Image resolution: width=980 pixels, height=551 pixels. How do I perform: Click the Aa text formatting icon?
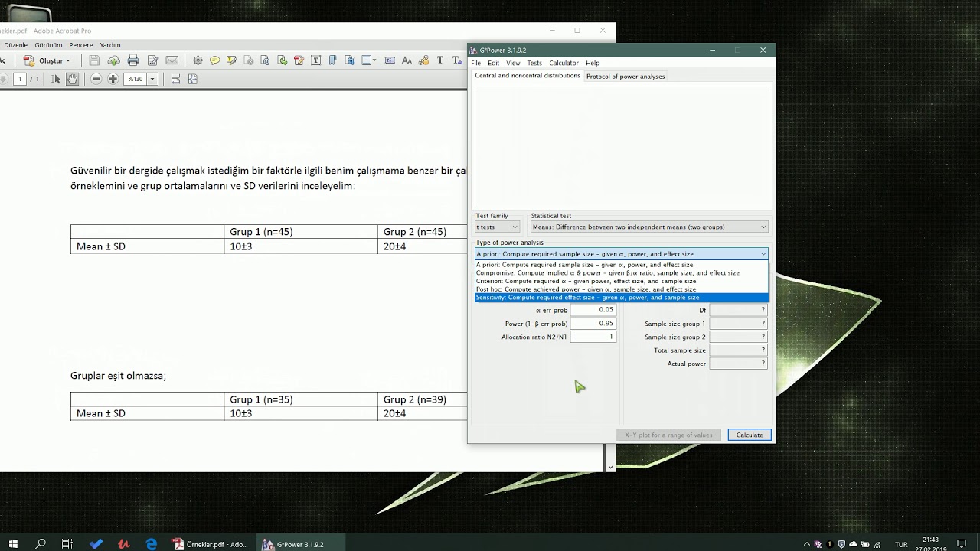pyautogui.click(x=407, y=60)
